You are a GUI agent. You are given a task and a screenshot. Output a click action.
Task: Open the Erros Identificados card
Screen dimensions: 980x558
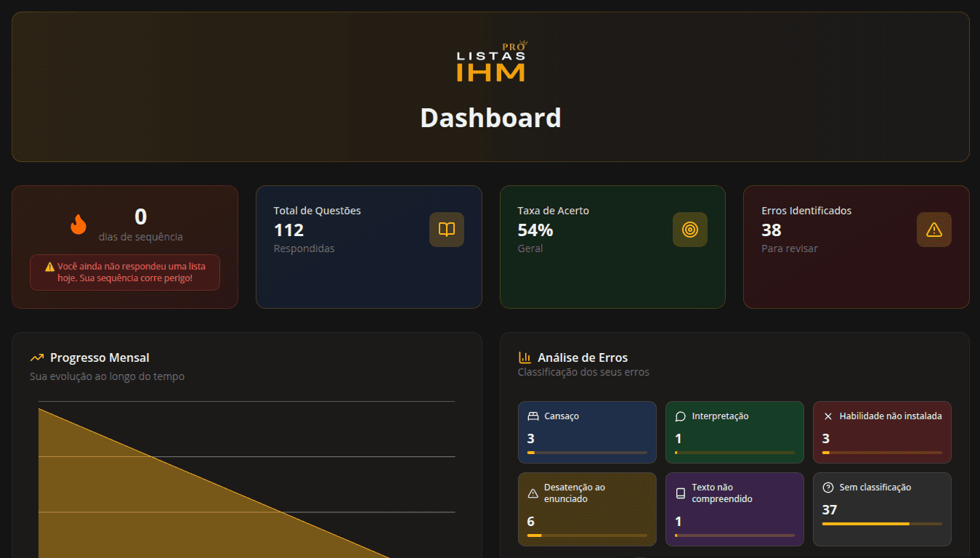click(856, 246)
